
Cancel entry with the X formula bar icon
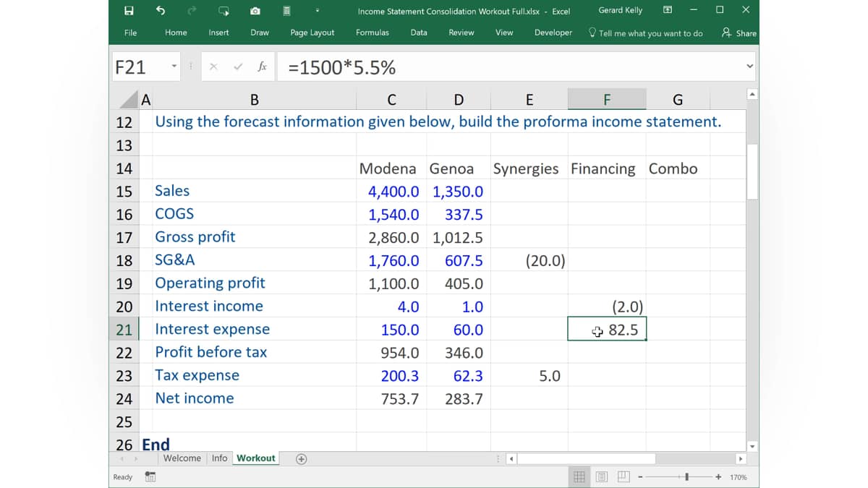click(213, 67)
